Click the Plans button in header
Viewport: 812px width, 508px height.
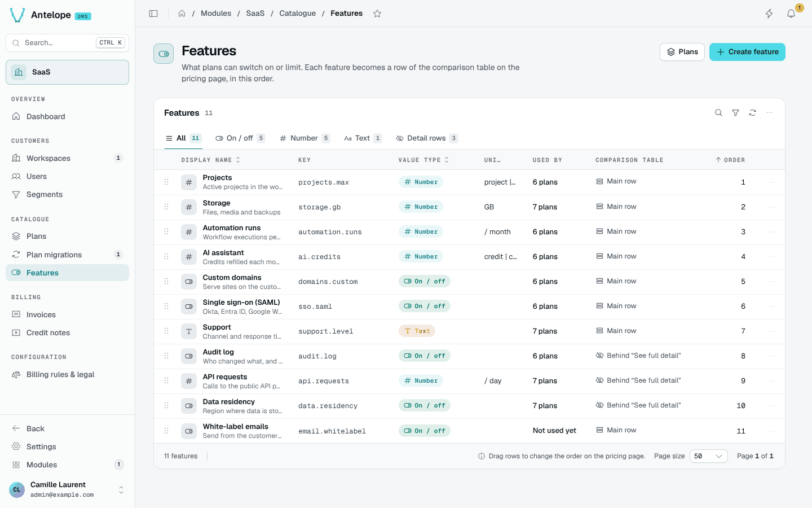click(x=682, y=52)
